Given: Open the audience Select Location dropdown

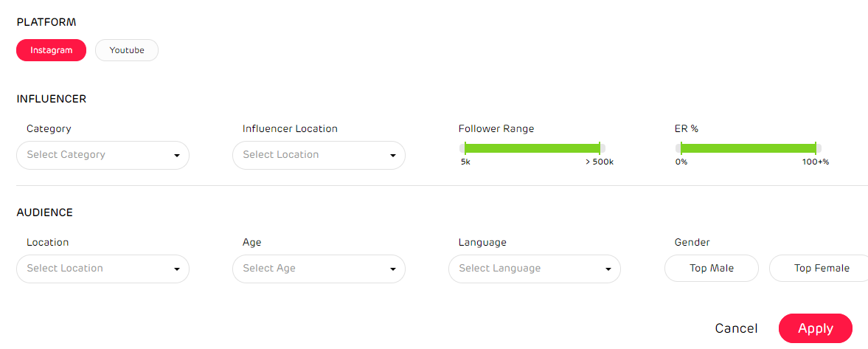Looking at the screenshot, I should pos(96,269).
